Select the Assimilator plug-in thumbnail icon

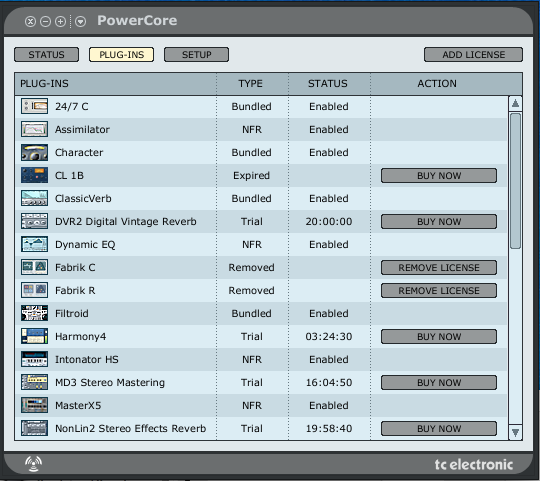[34, 129]
